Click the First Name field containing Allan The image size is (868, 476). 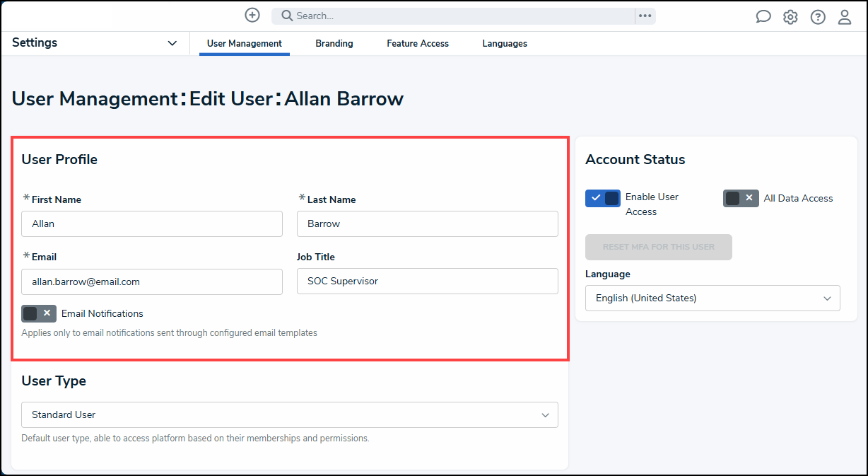pos(152,224)
